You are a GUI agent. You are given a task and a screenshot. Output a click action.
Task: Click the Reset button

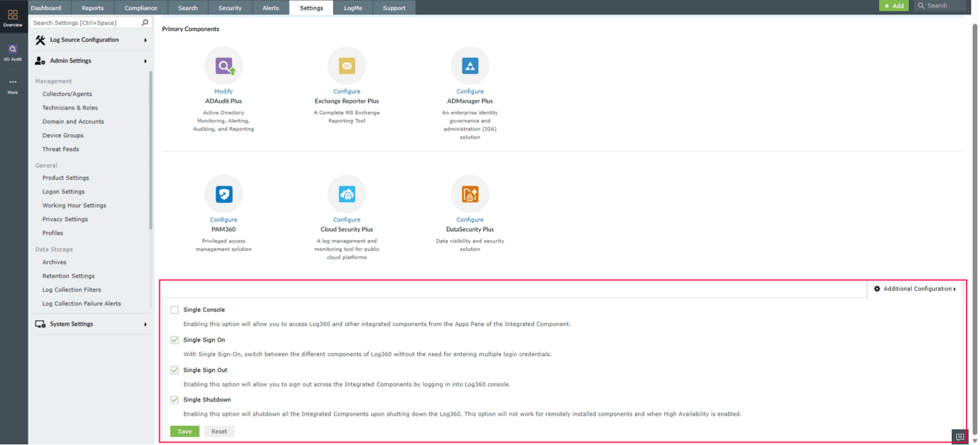(219, 431)
